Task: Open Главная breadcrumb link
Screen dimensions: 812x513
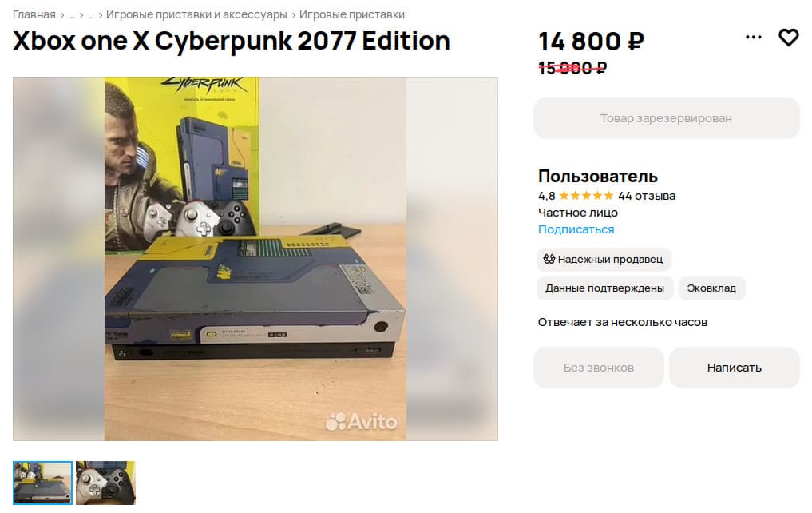Action: click(x=34, y=14)
